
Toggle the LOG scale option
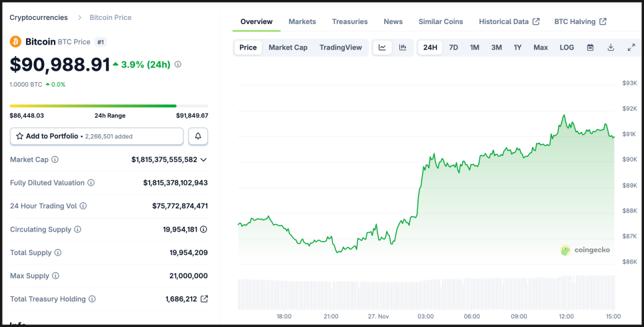(567, 47)
